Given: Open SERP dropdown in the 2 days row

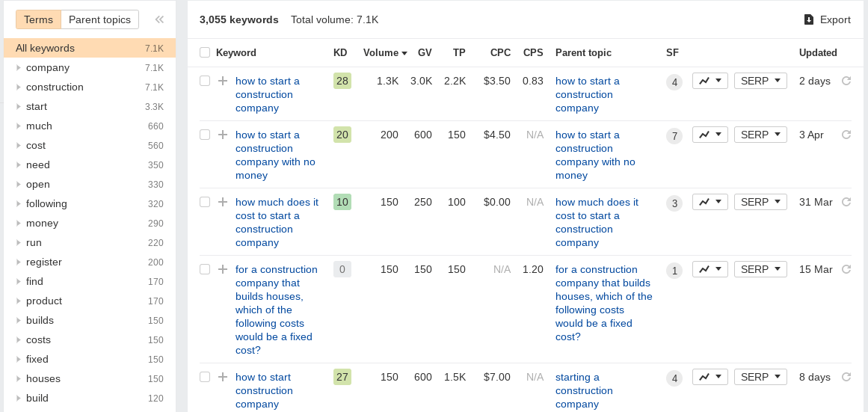Looking at the screenshot, I should pos(760,81).
